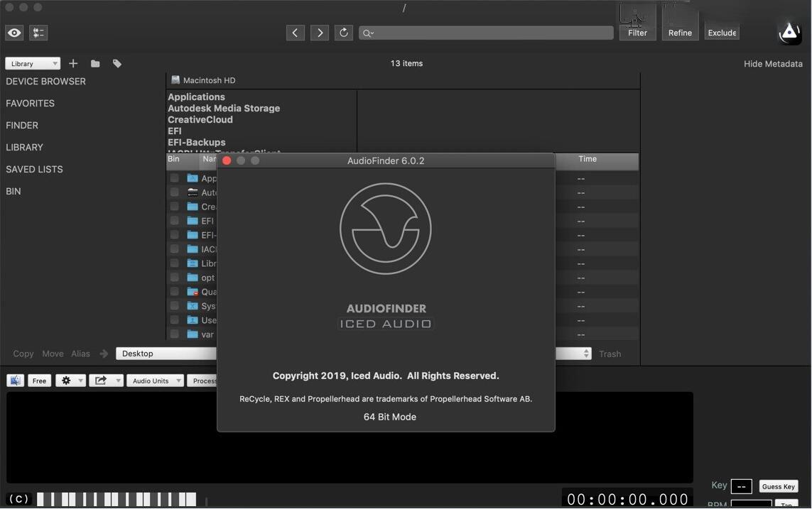The image size is (812, 509).
Task: Click the folder icon in var row
Action: tap(193, 334)
